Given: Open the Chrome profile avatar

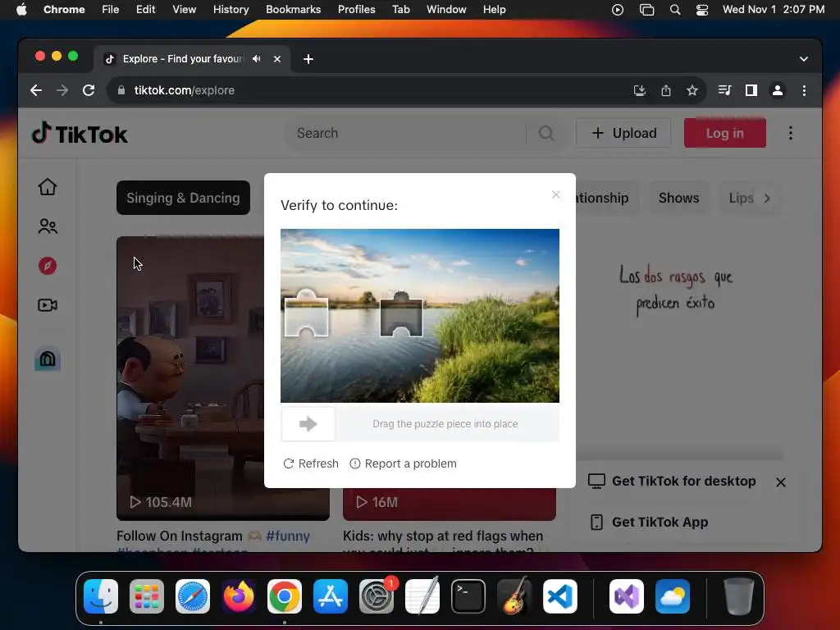Looking at the screenshot, I should click(x=778, y=90).
